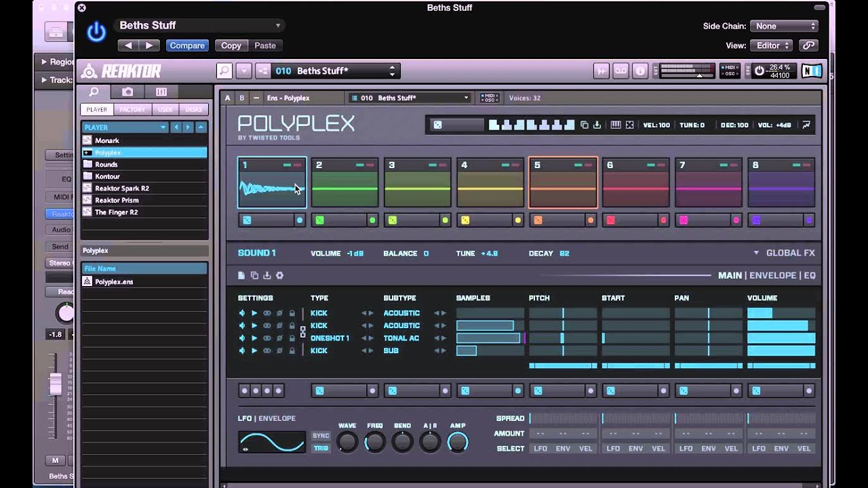868x488 pixels.
Task: Select the USER browser tab
Action: (165, 109)
